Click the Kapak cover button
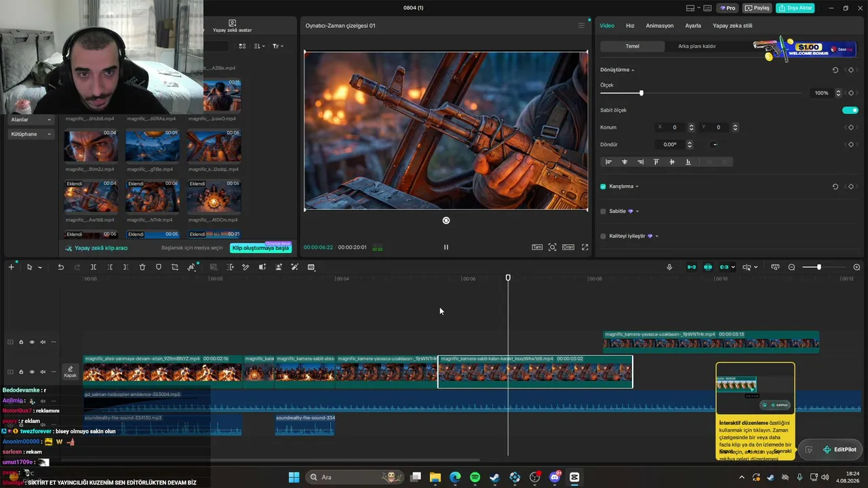This screenshot has width=868, height=488. (71, 372)
